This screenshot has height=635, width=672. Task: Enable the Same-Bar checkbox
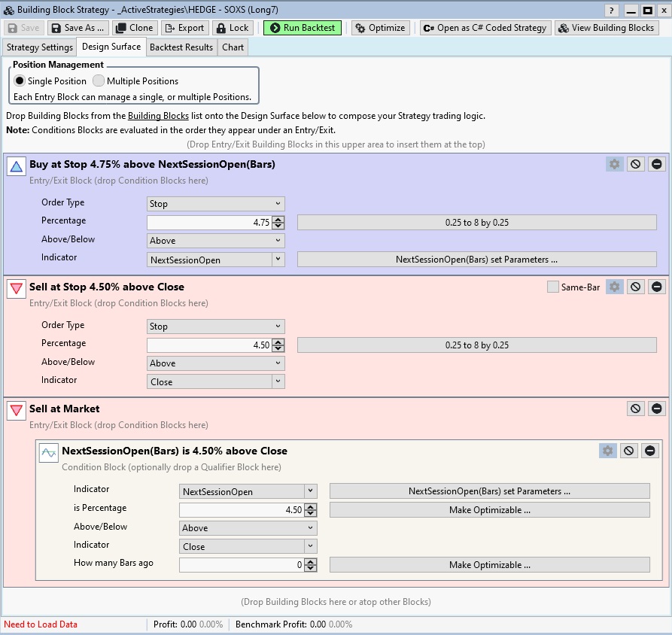pos(553,287)
